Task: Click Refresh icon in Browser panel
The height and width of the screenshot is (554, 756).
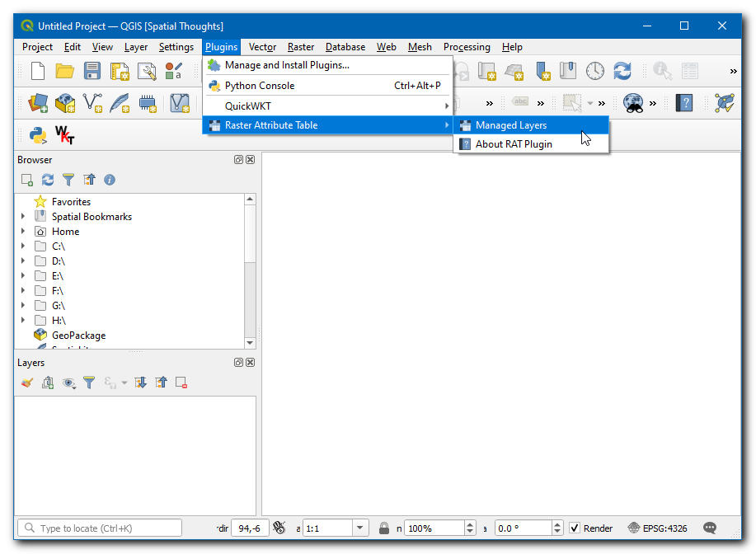Action: (48, 180)
